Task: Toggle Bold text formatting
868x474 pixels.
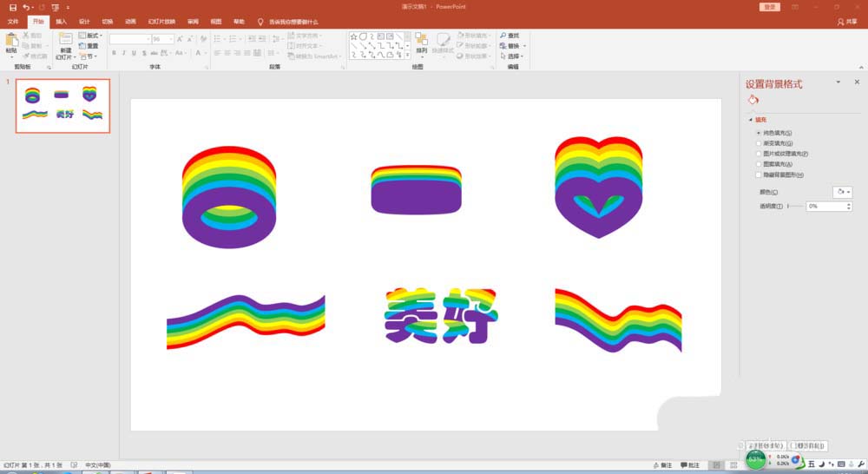Action: (x=114, y=53)
